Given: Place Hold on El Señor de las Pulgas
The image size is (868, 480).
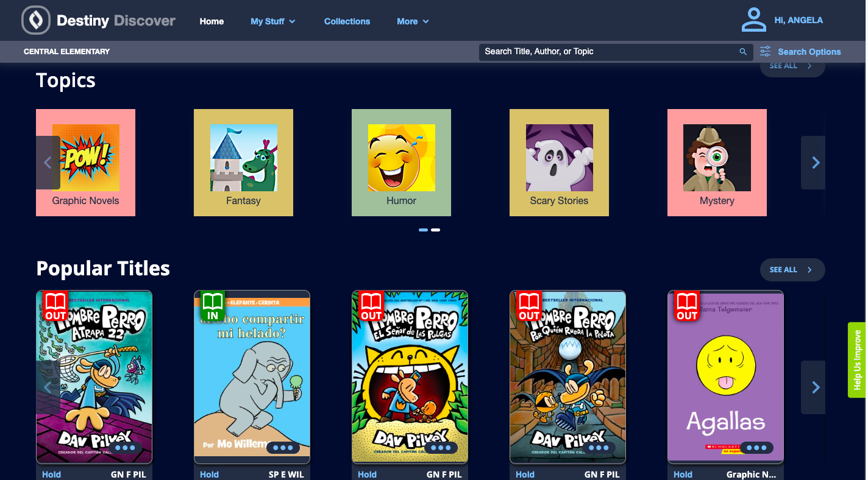Looking at the screenshot, I should pyautogui.click(x=367, y=474).
